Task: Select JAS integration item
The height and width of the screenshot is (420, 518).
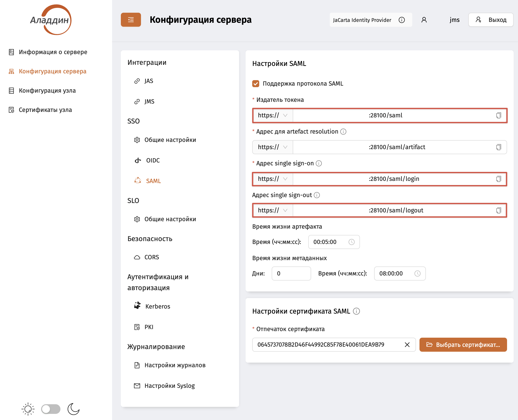Action: point(144,81)
